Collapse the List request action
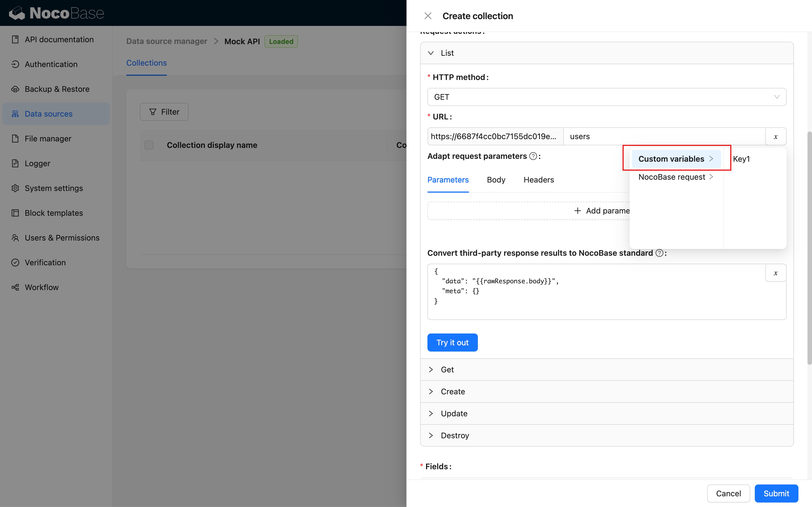The height and width of the screenshot is (507, 812). [x=431, y=53]
